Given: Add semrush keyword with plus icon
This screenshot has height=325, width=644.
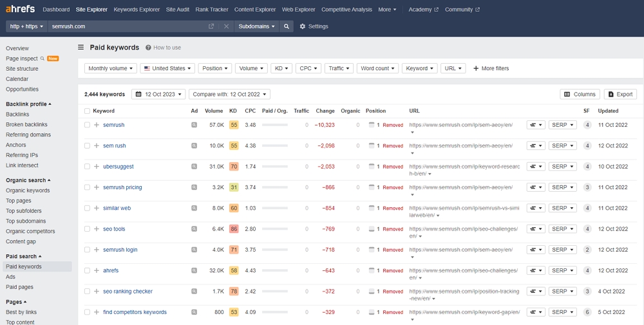Looking at the screenshot, I should (97, 125).
